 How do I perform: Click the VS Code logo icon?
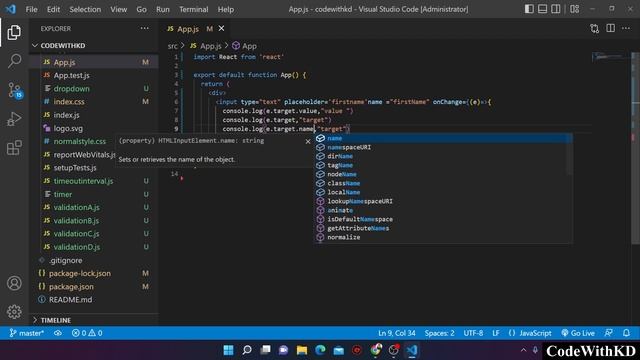[x=11, y=9]
